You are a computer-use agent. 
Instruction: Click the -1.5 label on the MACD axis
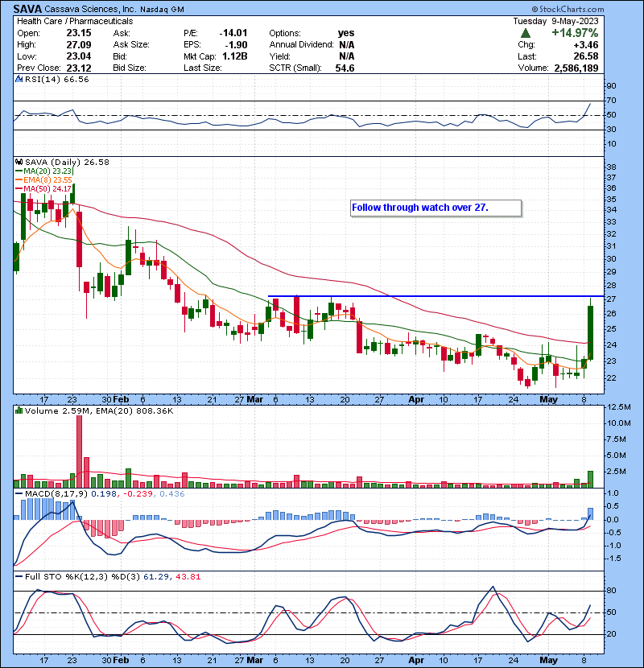click(x=613, y=559)
